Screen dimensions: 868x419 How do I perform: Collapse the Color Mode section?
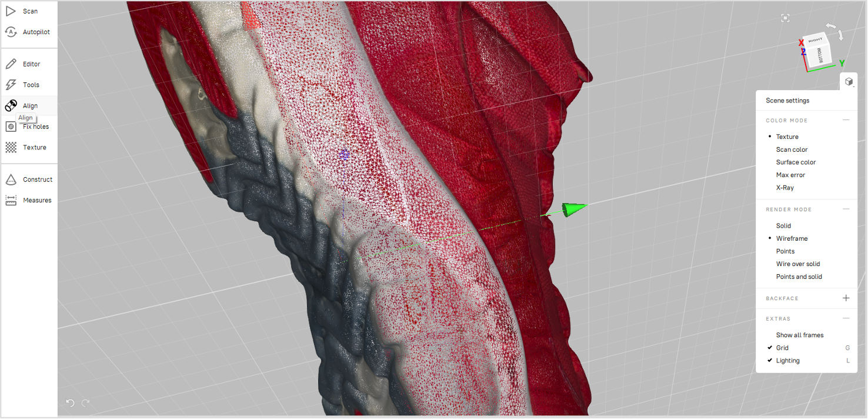(x=846, y=120)
